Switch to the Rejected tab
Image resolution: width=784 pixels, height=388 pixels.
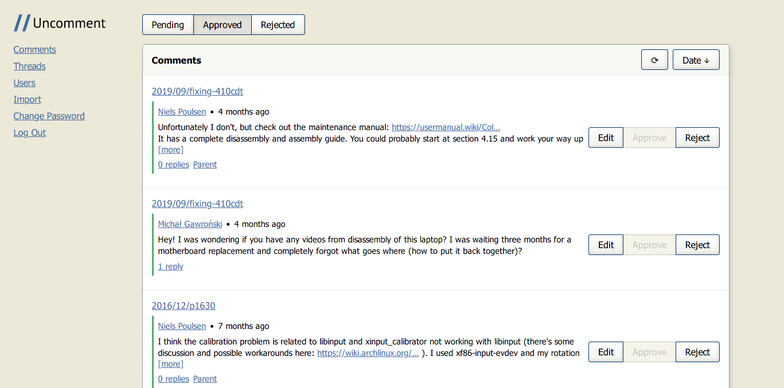click(278, 24)
